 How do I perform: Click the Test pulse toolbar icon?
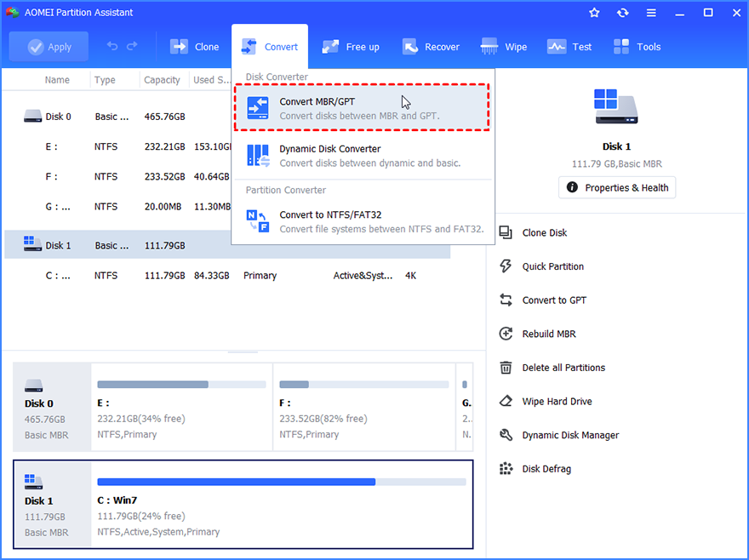click(x=557, y=47)
